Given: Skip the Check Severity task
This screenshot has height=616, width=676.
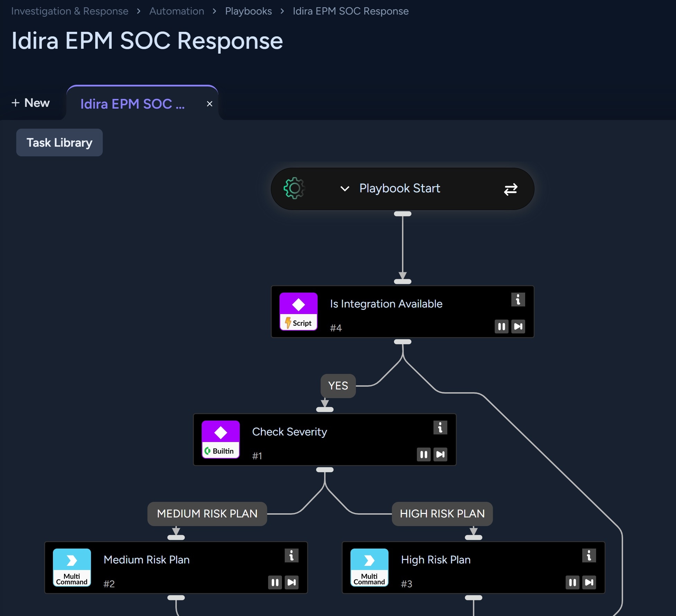Looking at the screenshot, I should [x=440, y=454].
